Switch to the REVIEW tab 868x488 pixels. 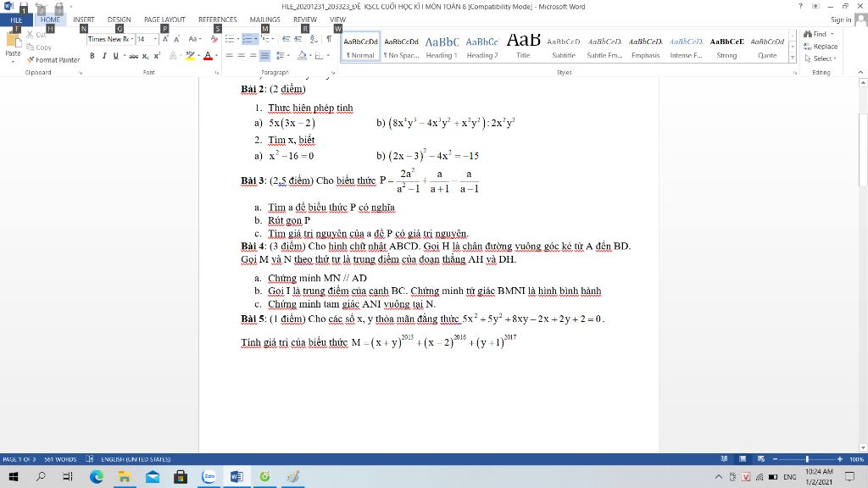point(305,20)
